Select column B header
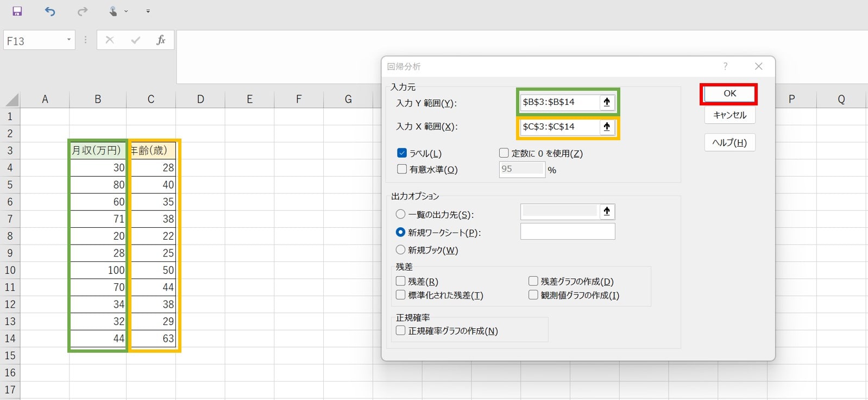The image size is (868, 400). [x=98, y=99]
